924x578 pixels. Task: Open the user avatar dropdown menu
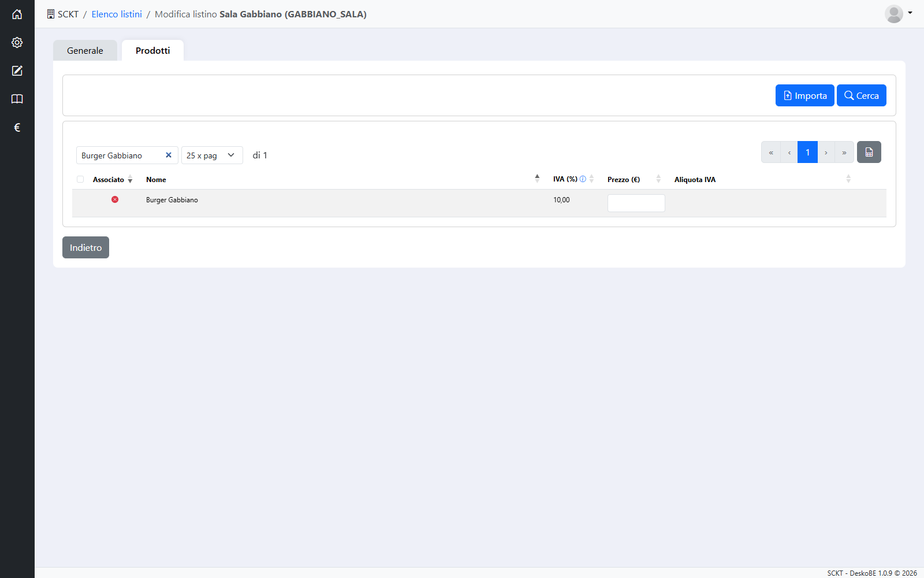pyautogui.click(x=899, y=13)
